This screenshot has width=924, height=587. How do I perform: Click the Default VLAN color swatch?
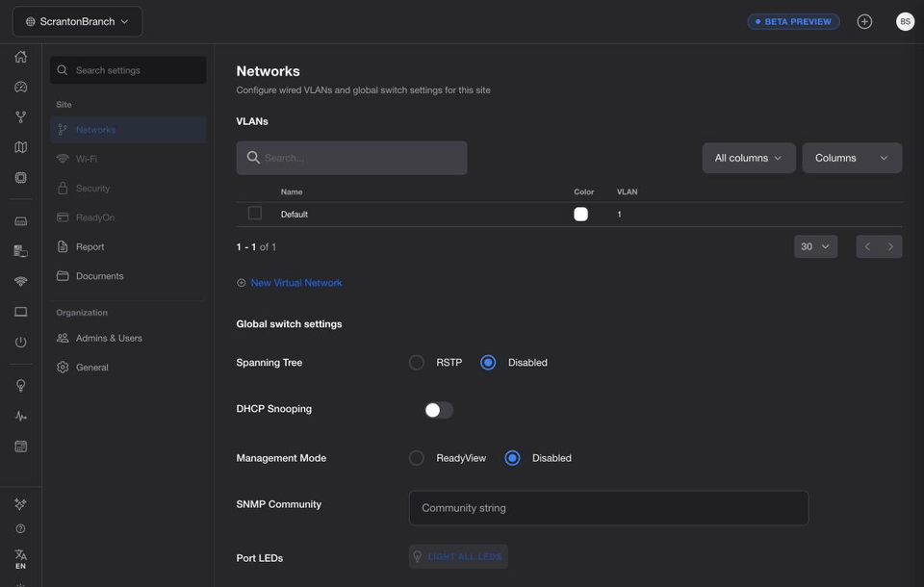(580, 214)
